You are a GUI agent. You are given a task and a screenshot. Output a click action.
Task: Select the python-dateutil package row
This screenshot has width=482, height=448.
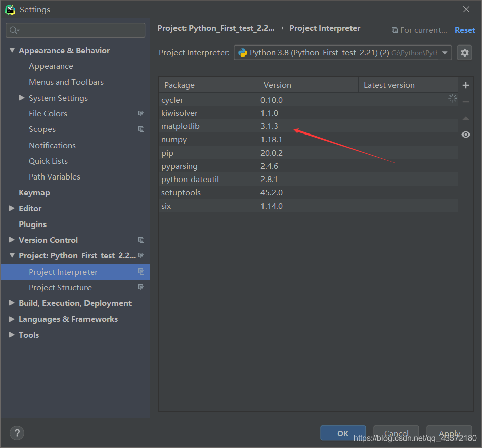(x=309, y=179)
